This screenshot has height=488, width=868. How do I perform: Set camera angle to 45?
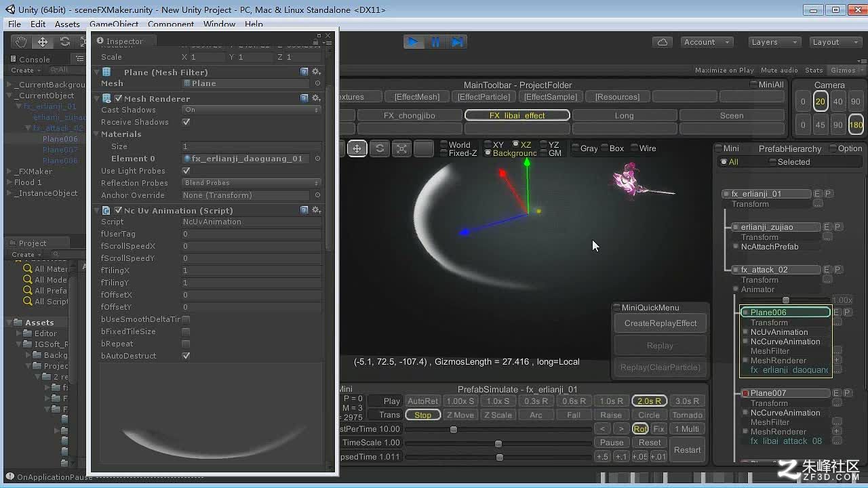coord(820,125)
